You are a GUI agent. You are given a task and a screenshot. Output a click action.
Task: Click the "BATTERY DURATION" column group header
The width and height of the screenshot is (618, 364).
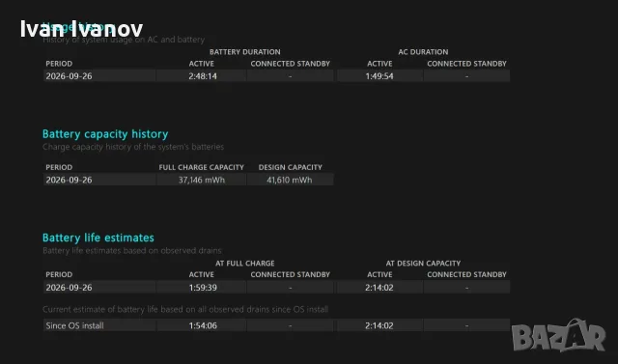(x=244, y=52)
